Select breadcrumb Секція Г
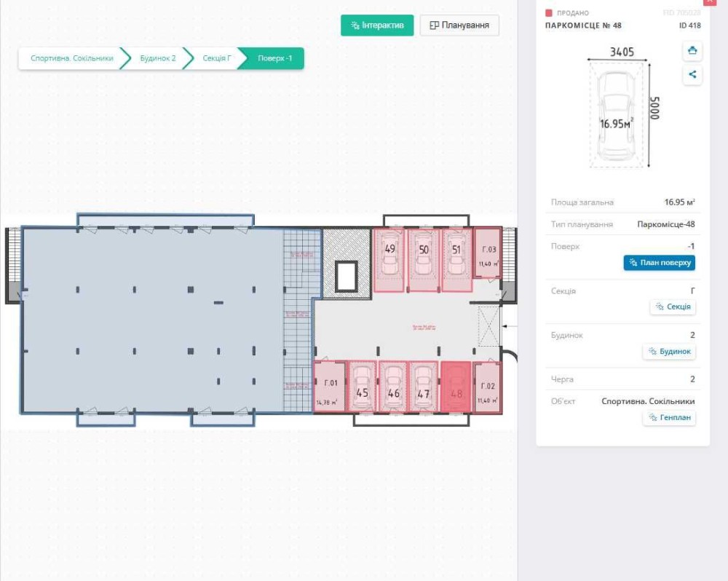The image size is (728, 581). [x=216, y=58]
